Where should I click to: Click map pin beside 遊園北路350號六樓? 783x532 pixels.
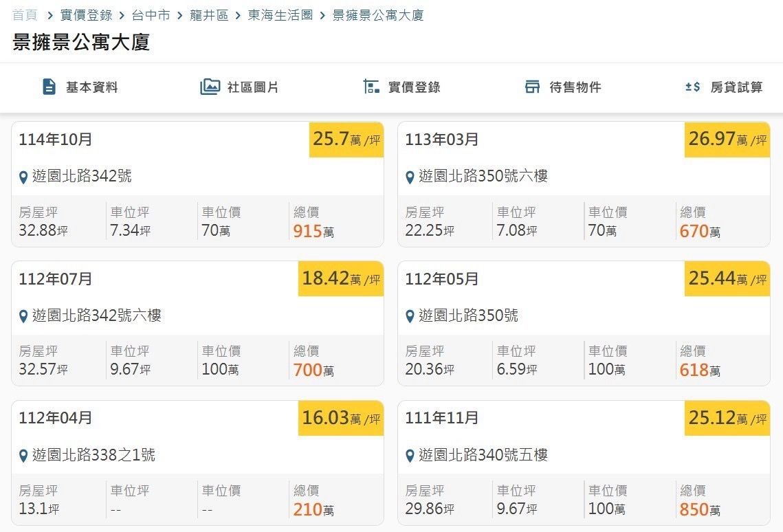410,177
